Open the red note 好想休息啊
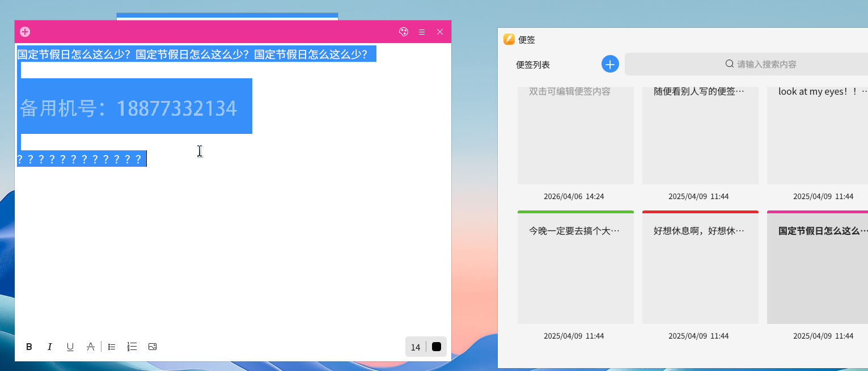This screenshot has width=868, height=371. pyautogui.click(x=700, y=267)
